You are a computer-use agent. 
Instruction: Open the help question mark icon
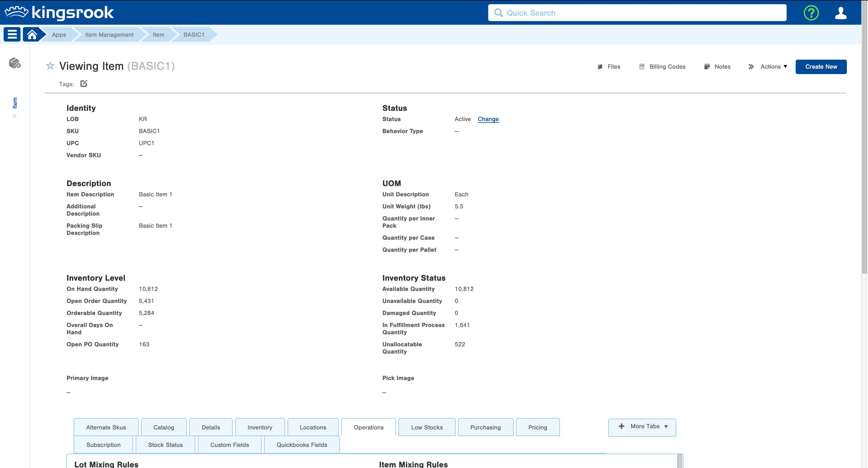[811, 13]
